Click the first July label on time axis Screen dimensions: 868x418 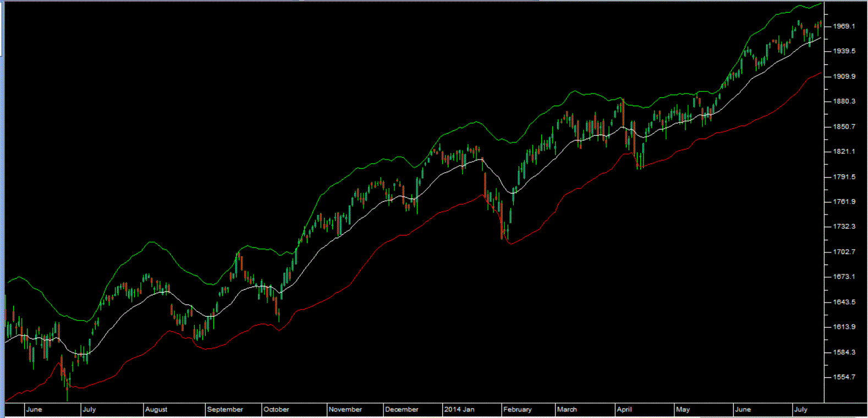(x=89, y=410)
